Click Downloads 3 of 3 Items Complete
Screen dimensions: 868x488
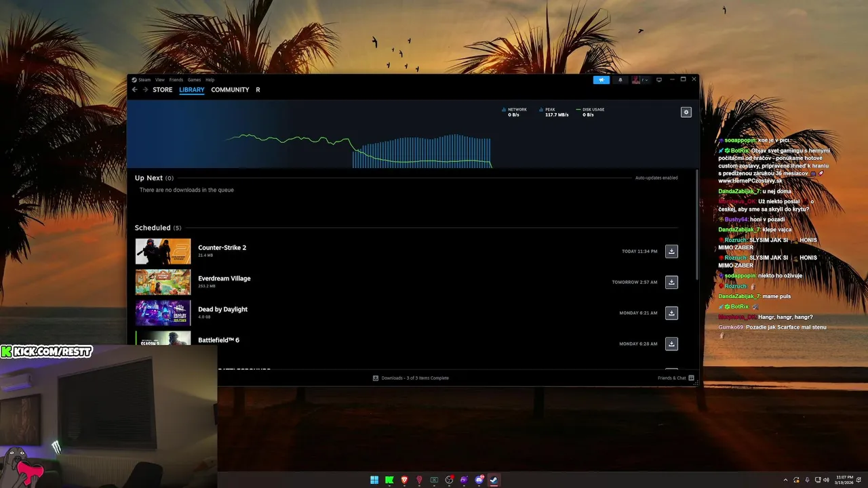(415, 378)
